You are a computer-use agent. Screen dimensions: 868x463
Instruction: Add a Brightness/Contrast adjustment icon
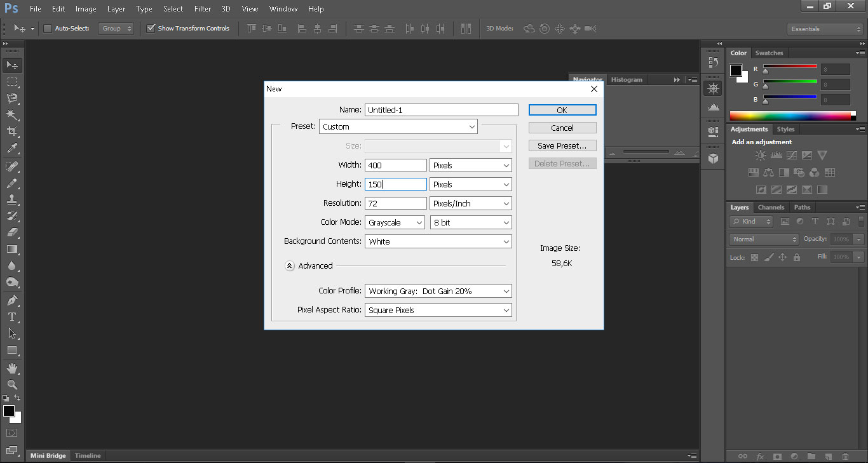pyautogui.click(x=761, y=155)
